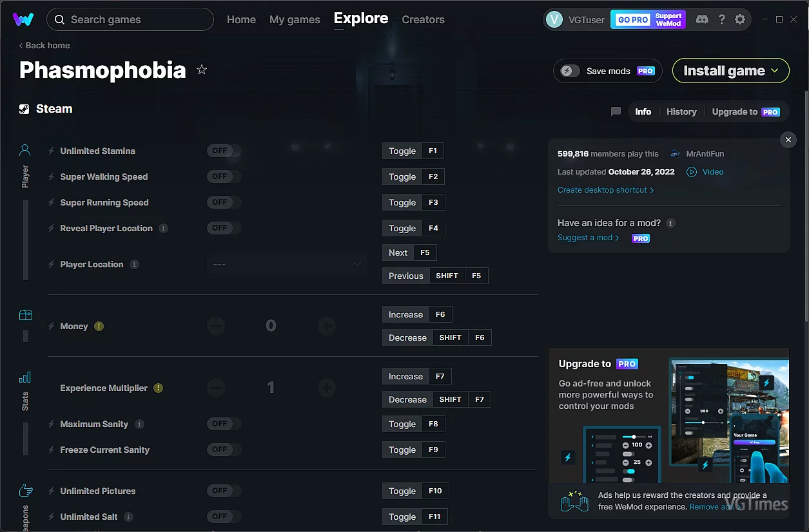Click Back home link
Image resolution: width=809 pixels, height=532 pixels.
click(44, 45)
